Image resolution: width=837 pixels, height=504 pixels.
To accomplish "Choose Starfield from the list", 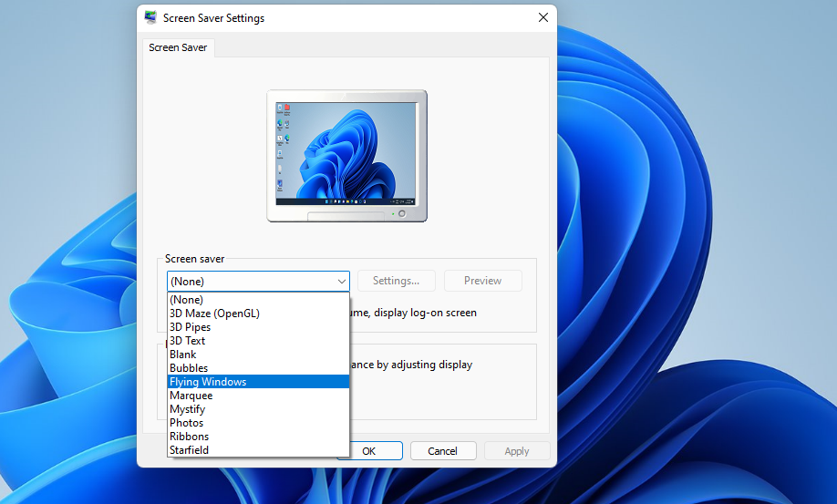I will coord(258,450).
